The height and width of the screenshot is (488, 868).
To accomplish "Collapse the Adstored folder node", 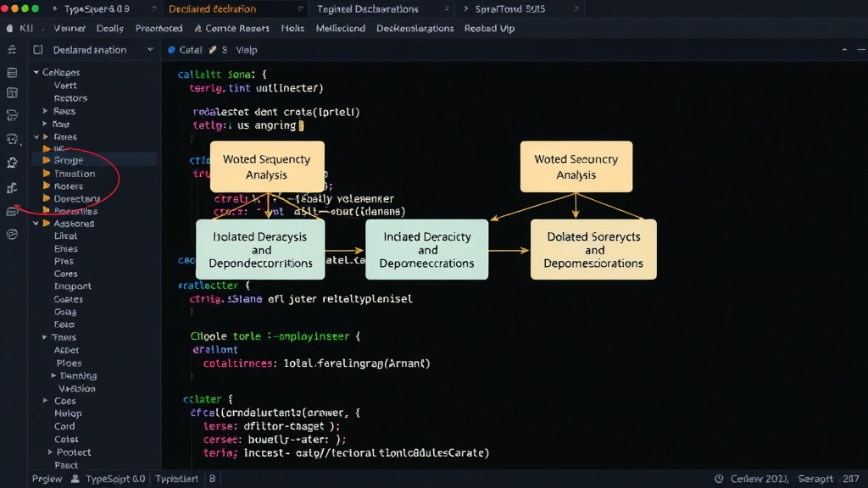I will [x=36, y=224].
